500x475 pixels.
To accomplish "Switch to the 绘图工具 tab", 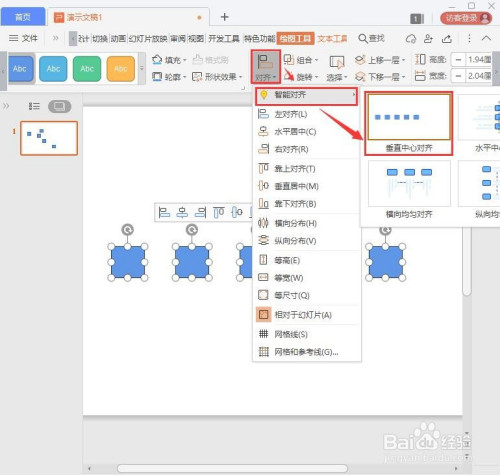I will (x=295, y=39).
